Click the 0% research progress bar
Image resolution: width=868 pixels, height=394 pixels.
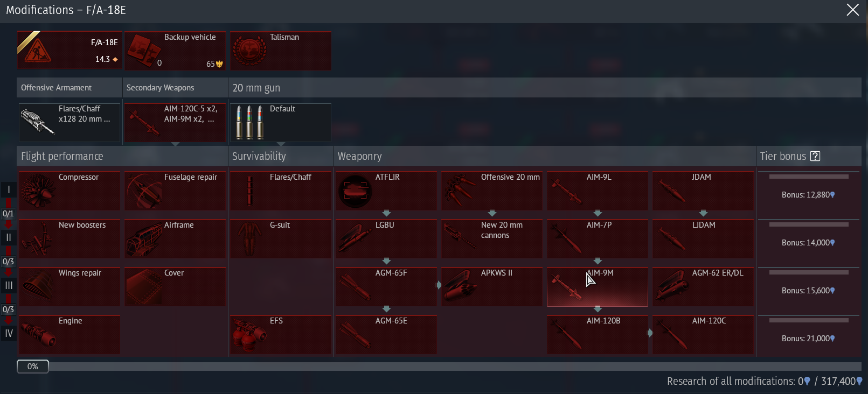pyautogui.click(x=33, y=367)
